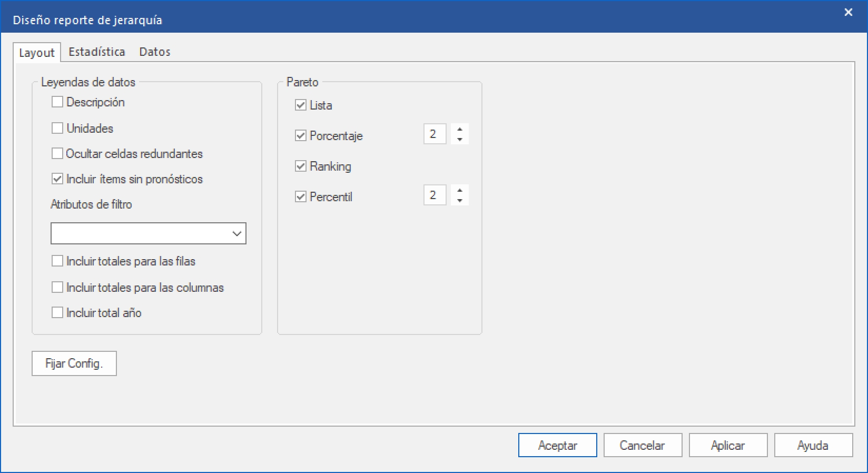868x473 pixels.
Task: Open the Atributos de filtro dropdown
Action: pos(236,234)
